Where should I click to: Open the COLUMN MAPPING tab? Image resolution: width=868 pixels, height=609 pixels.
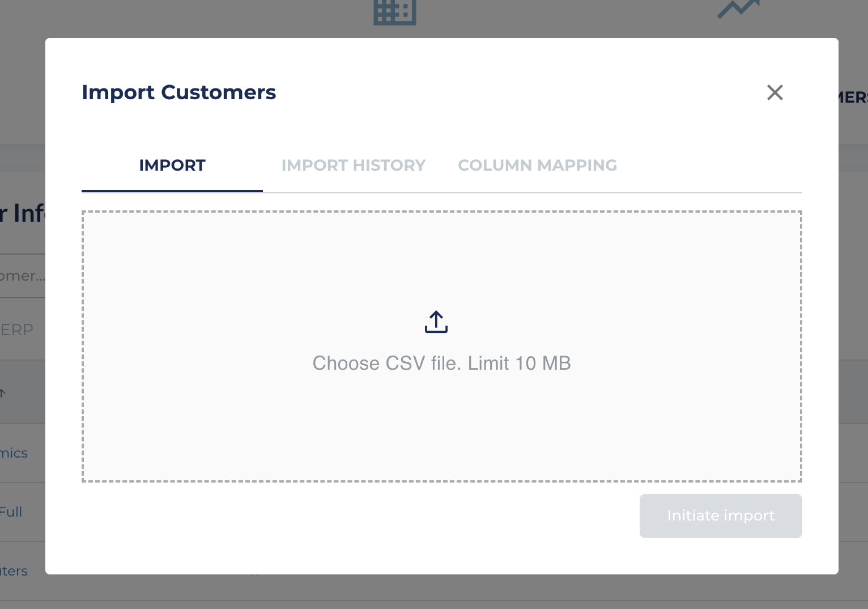click(x=537, y=166)
